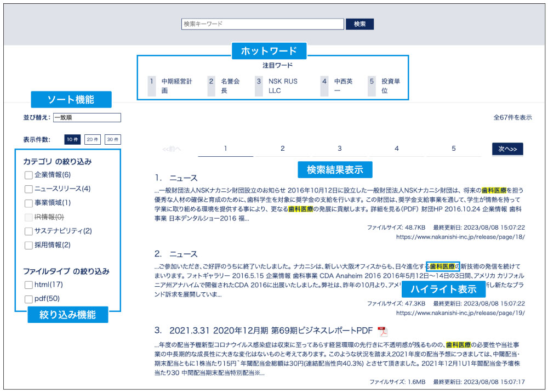Select hot word 名誉会長
This screenshot has height=392, width=548.
(x=230, y=86)
